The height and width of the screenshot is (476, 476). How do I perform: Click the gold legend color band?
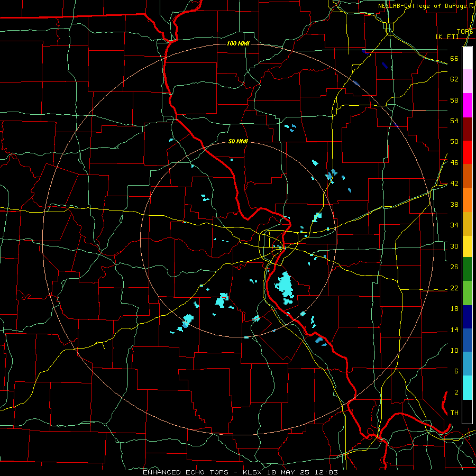pos(467,224)
